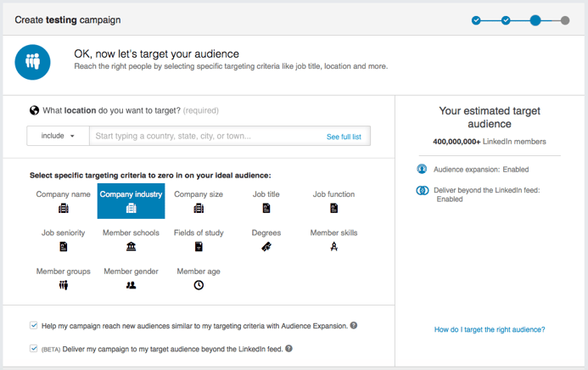The width and height of the screenshot is (588, 370).
Task: Select the highlighted Company industry tile icon
Action: [131, 208]
